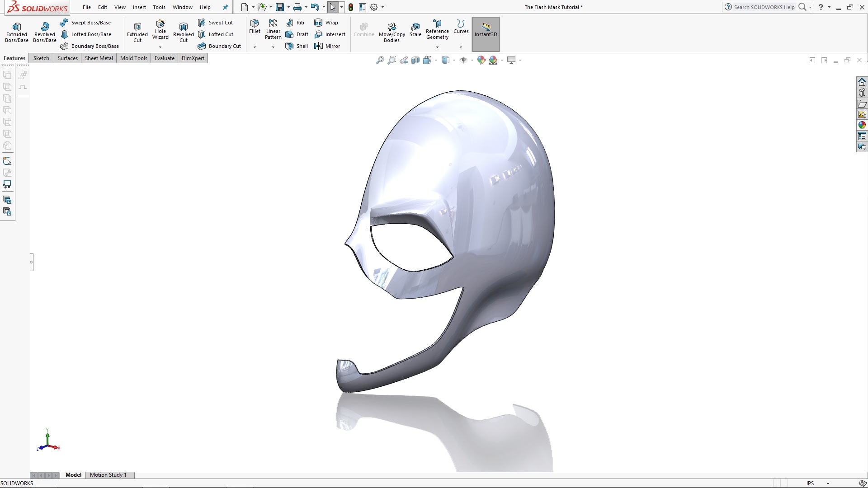Select the Fillet tool
The width and height of the screenshot is (868, 488).
coord(255,28)
